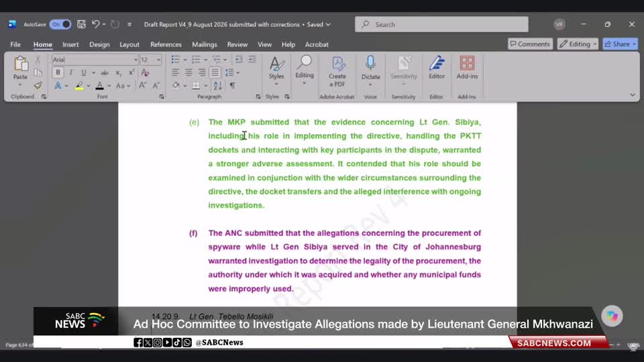Open Add-ins
The image size is (644, 362).
pos(467,68)
